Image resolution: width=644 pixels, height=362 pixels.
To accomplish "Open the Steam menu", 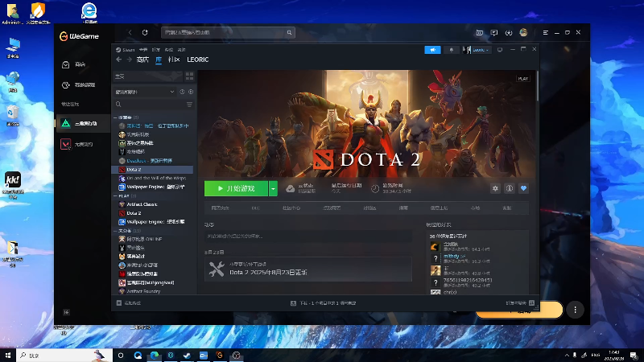I will coord(126,50).
